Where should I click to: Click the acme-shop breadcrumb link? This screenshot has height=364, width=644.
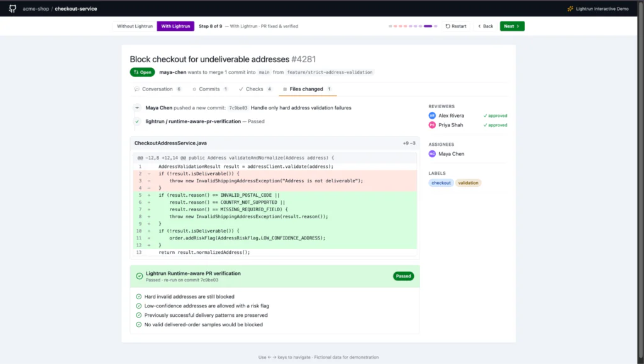pos(36,9)
